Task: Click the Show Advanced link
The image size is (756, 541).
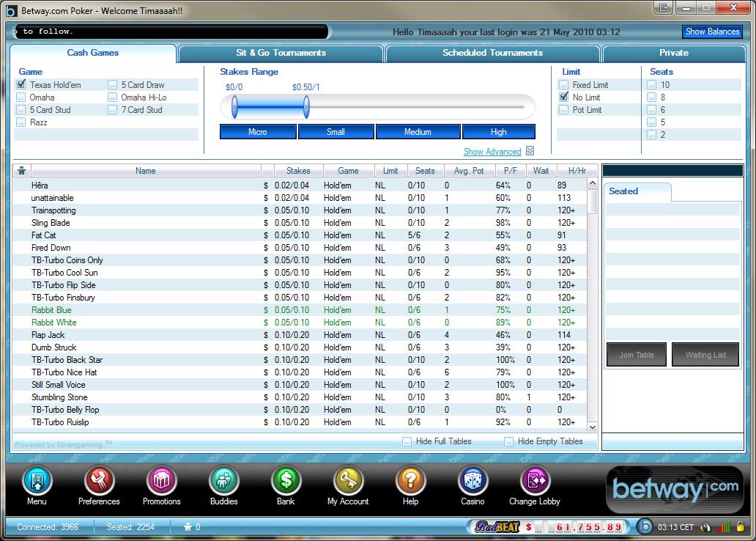Action: (492, 152)
